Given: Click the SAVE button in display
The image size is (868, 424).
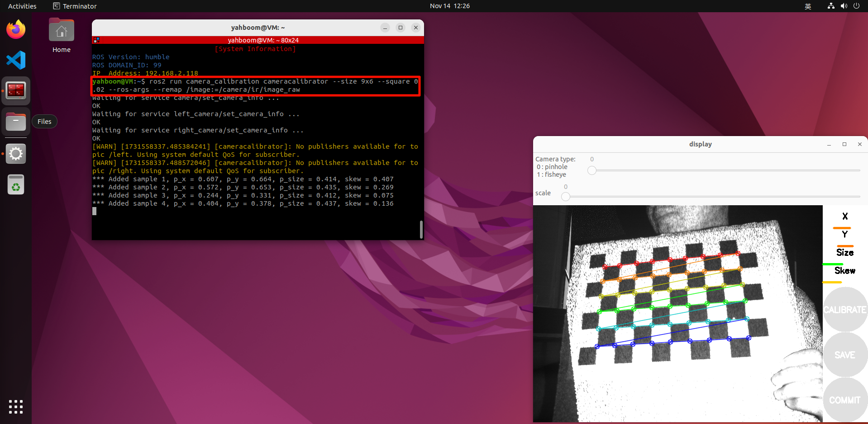Looking at the screenshot, I should 845,355.
